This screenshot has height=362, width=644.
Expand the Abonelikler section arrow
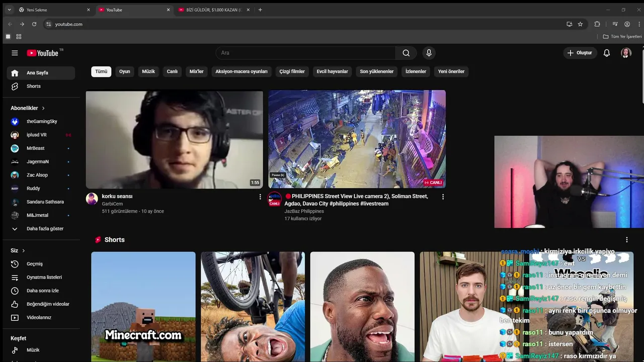click(43, 108)
